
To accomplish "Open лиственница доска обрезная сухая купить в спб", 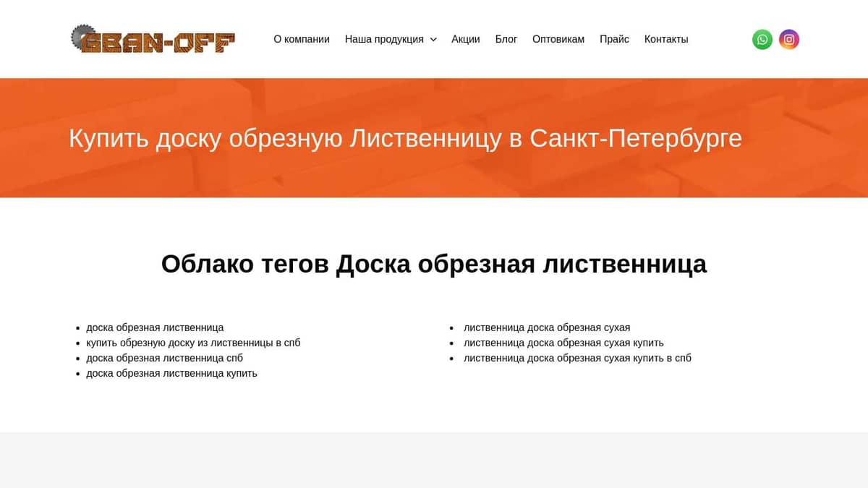I will coord(576,357).
